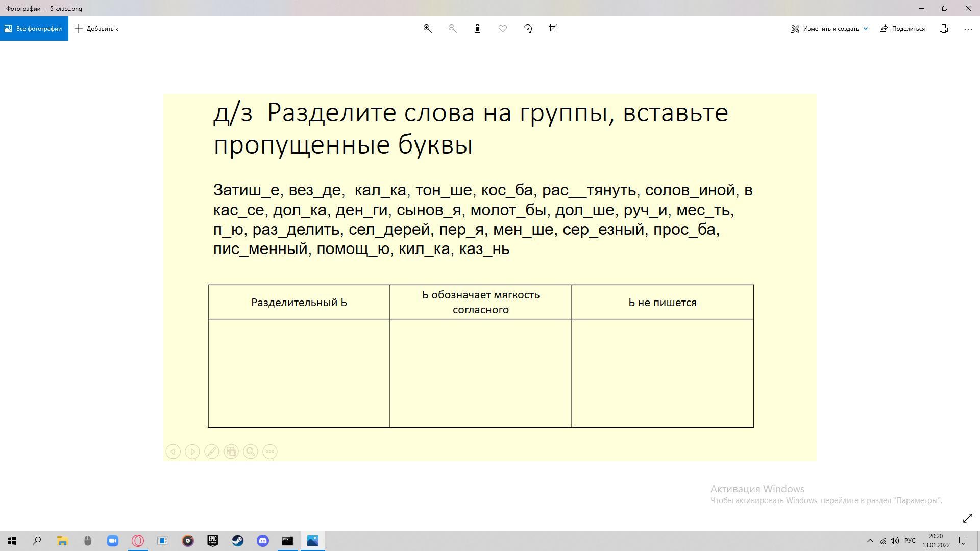Open the crop tool icon

pos(553,29)
